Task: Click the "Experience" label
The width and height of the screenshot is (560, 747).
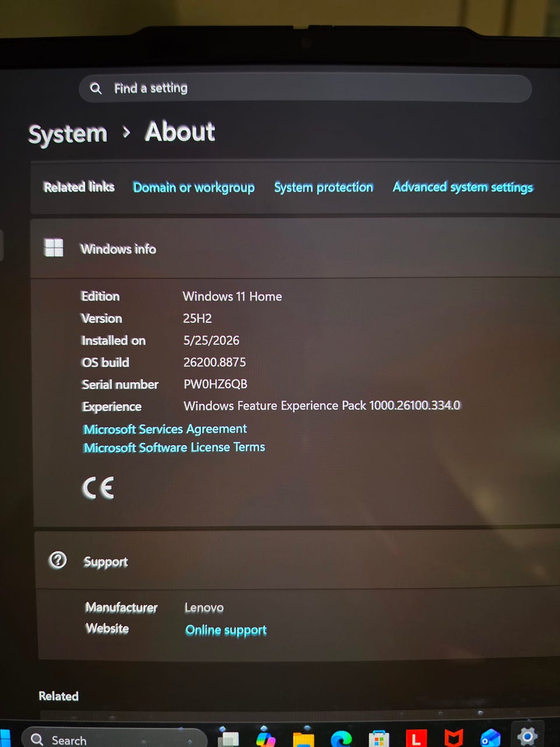Action: (112, 407)
